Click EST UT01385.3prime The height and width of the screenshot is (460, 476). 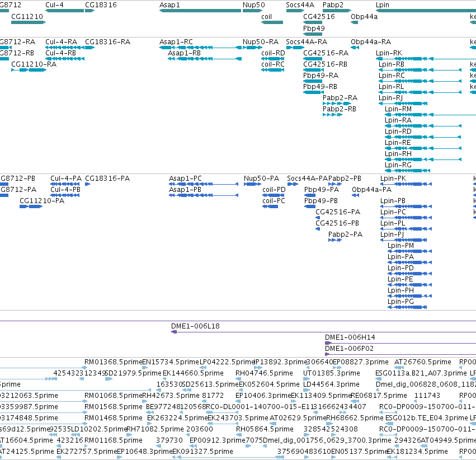[332, 373]
